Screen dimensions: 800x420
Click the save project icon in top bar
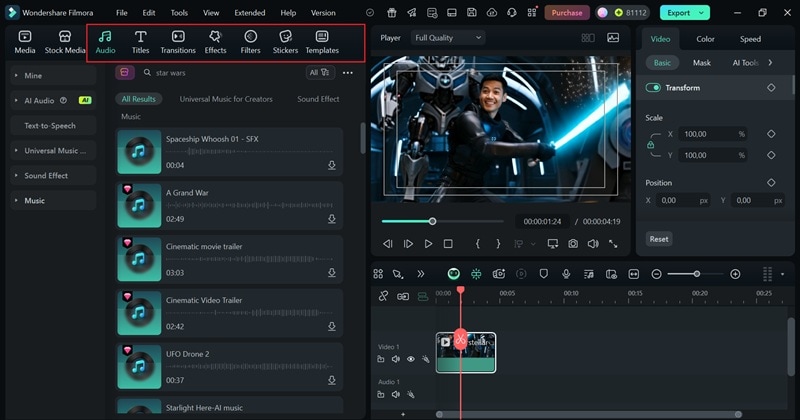pyautogui.click(x=471, y=13)
